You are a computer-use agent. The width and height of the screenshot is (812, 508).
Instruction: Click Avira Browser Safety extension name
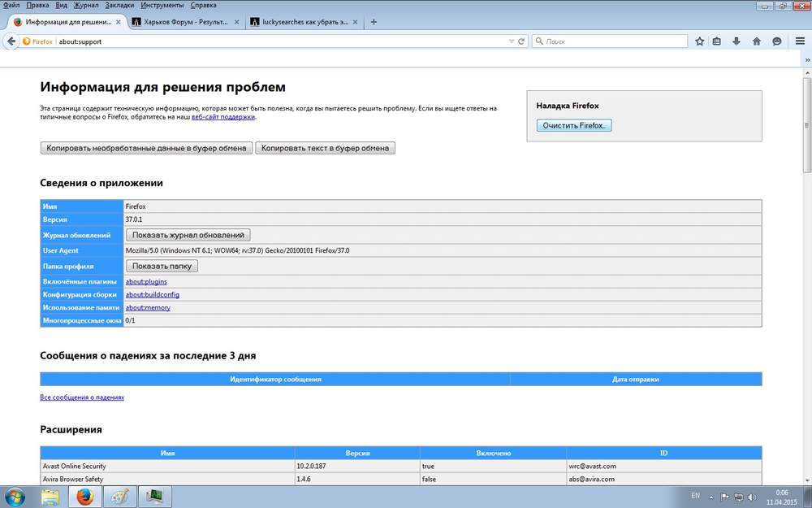pos(72,479)
